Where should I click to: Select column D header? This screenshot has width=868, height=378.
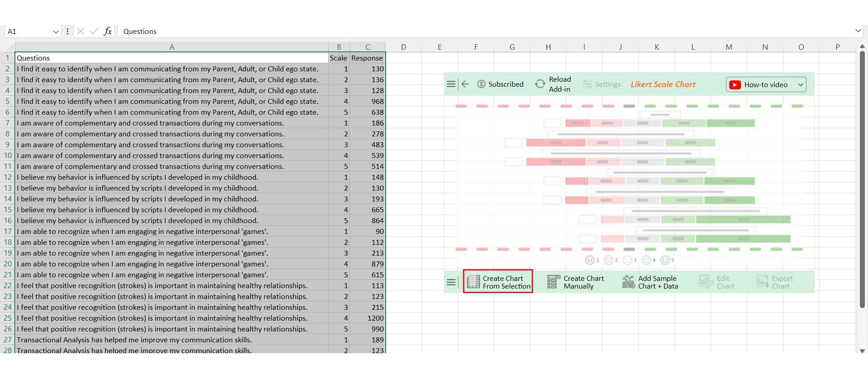[x=404, y=47]
